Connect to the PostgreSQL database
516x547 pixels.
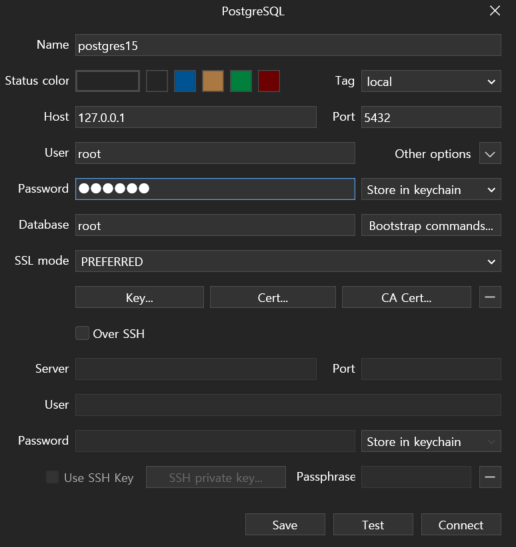pos(461,524)
